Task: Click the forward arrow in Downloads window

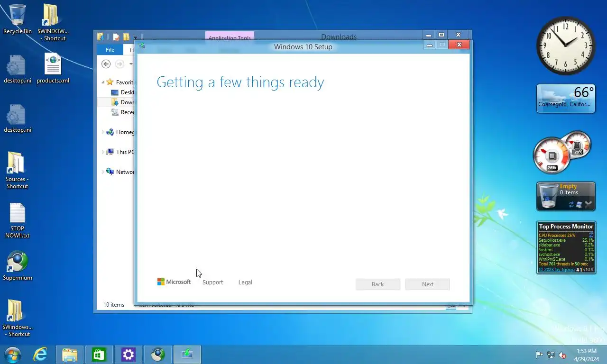Action: click(120, 64)
